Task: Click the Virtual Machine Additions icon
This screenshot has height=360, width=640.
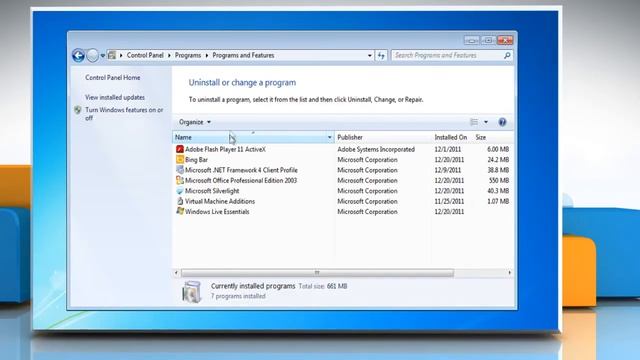Action: coord(180,201)
